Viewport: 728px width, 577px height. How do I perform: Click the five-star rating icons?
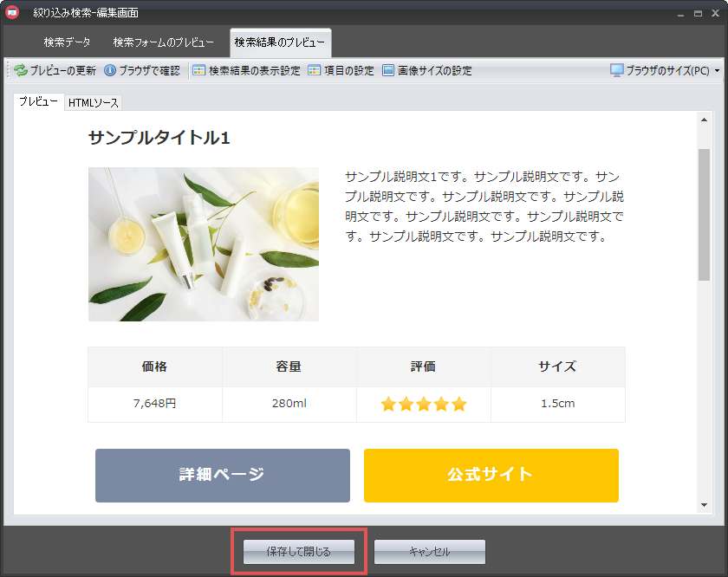(x=423, y=404)
